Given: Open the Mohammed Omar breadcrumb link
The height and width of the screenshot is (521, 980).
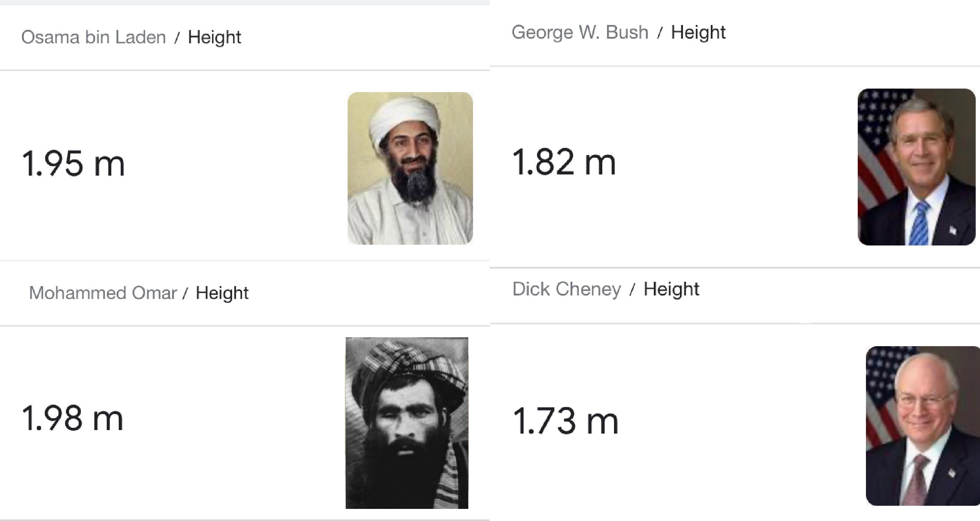Looking at the screenshot, I should click(103, 293).
